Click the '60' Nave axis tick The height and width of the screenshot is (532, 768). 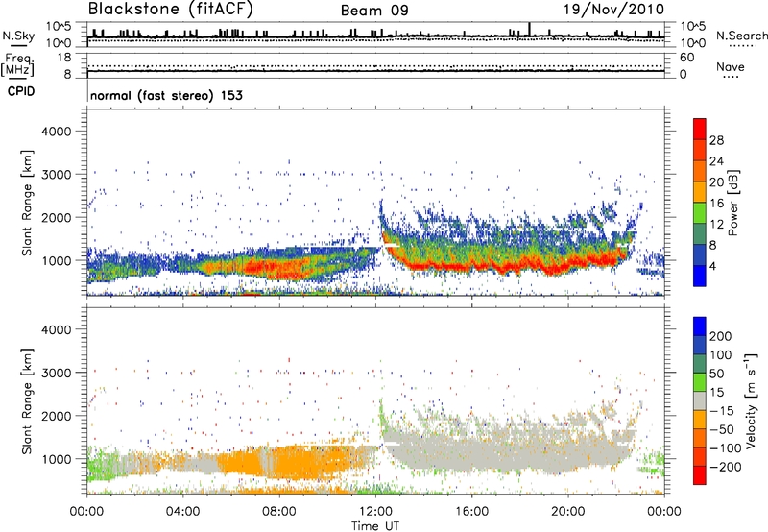click(686, 58)
